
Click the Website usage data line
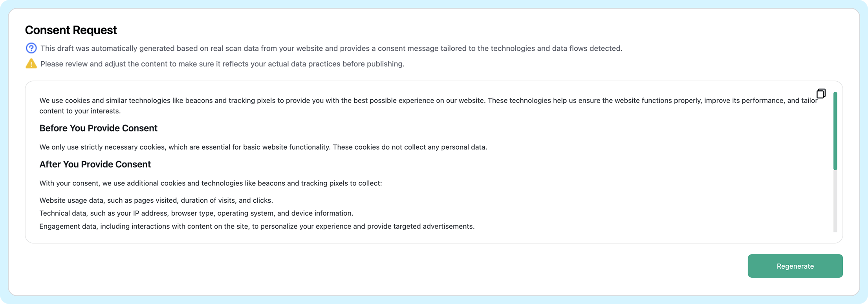coord(156,200)
